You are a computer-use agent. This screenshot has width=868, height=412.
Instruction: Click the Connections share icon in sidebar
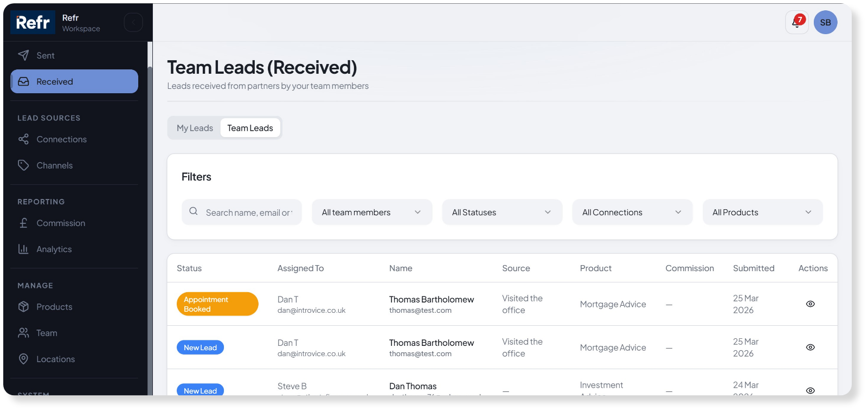[x=23, y=139]
